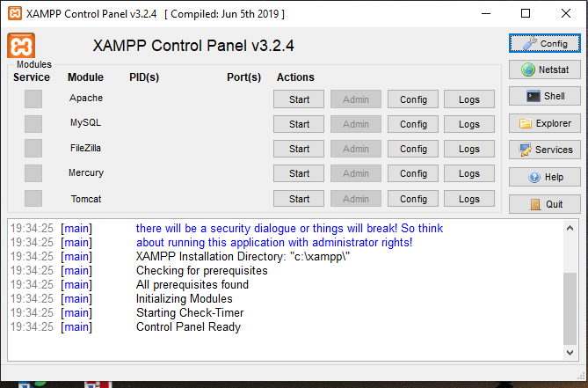Click the Apache module name

click(86, 98)
